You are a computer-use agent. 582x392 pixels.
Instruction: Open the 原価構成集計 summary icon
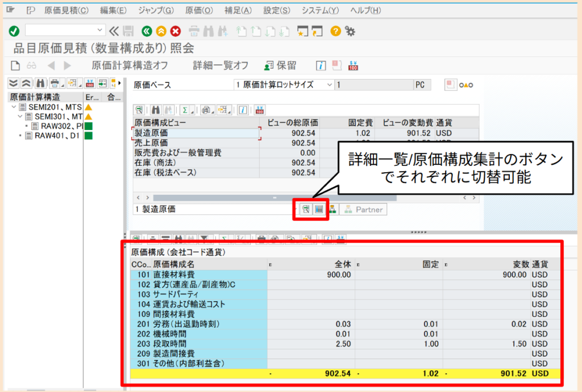pyautogui.click(x=318, y=209)
